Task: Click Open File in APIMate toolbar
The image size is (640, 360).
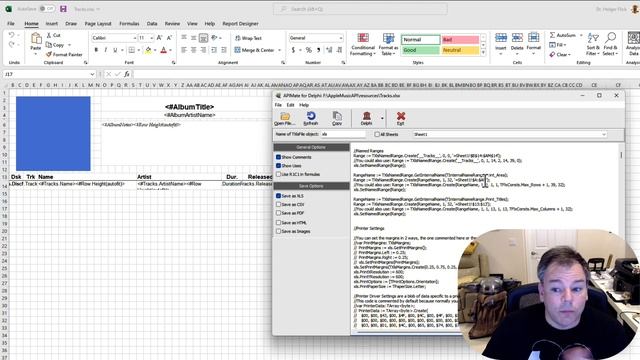Action: 284,118
